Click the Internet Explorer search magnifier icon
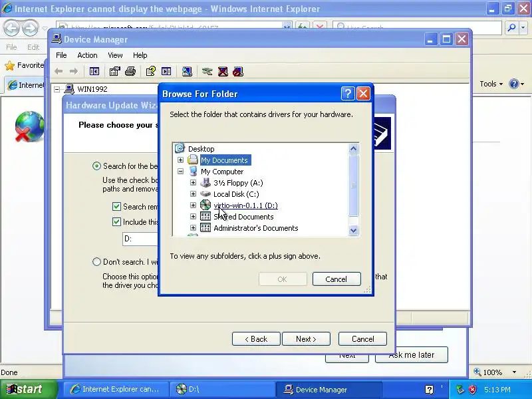Screen dimensions: 532x399 tap(512, 27)
